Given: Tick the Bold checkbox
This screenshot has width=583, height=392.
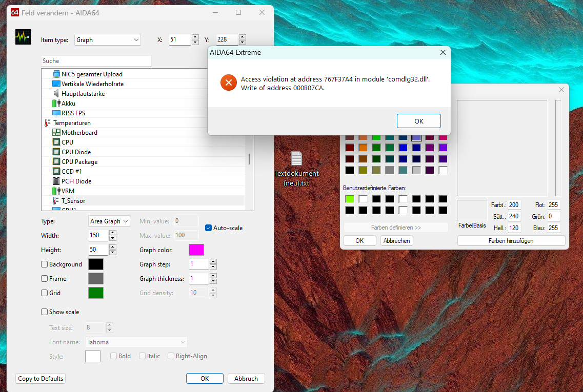Looking at the screenshot, I should 114,356.
